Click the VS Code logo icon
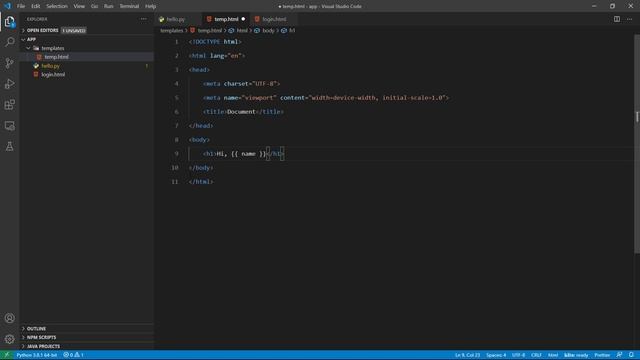 click(7, 6)
